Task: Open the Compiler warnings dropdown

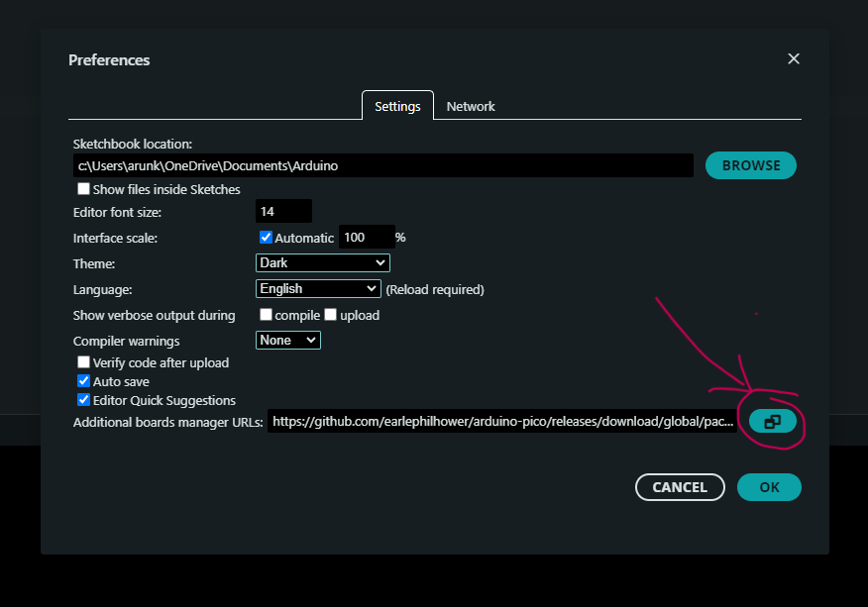Action: [x=287, y=341]
